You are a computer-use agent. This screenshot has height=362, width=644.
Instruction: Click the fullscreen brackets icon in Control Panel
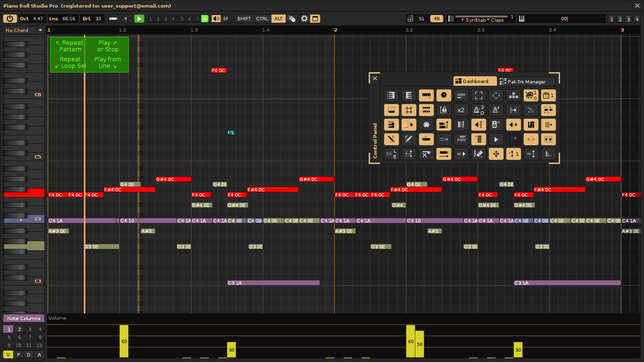tap(479, 96)
